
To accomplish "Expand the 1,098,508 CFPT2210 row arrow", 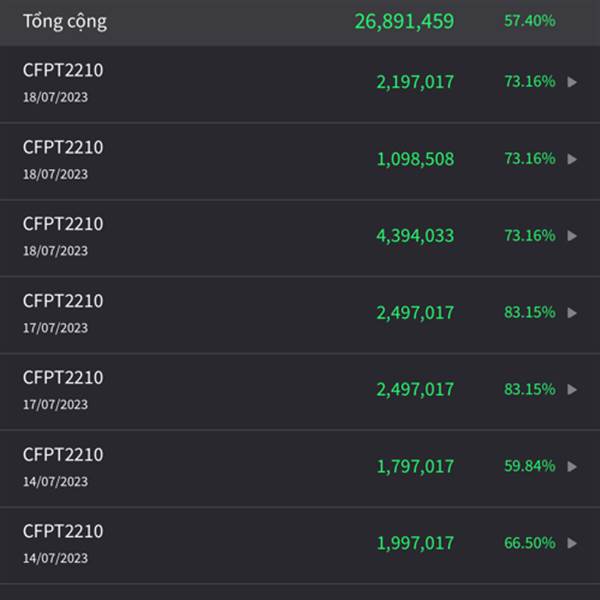I will pyautogui.click(x=572, y=159).
